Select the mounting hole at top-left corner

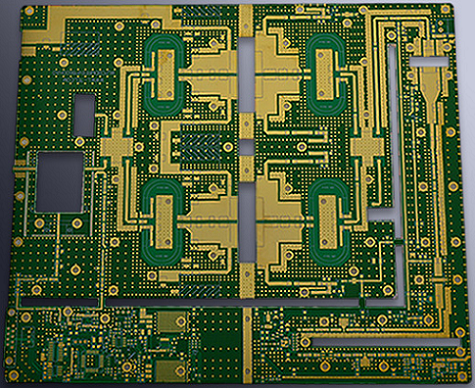coord(29,11)
